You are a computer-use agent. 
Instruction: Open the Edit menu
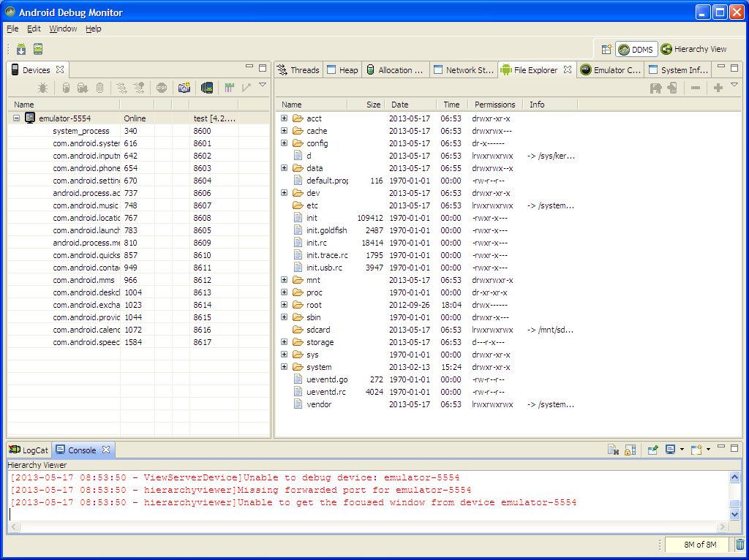pos(34,29)
